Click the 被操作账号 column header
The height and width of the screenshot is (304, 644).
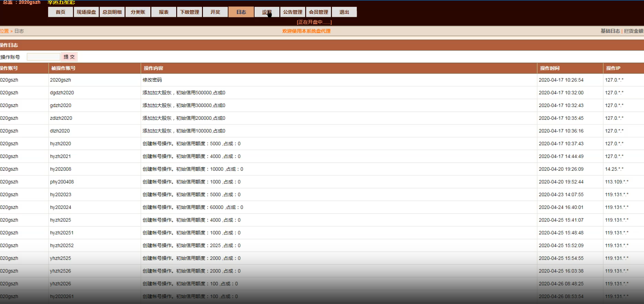[63, 68]
